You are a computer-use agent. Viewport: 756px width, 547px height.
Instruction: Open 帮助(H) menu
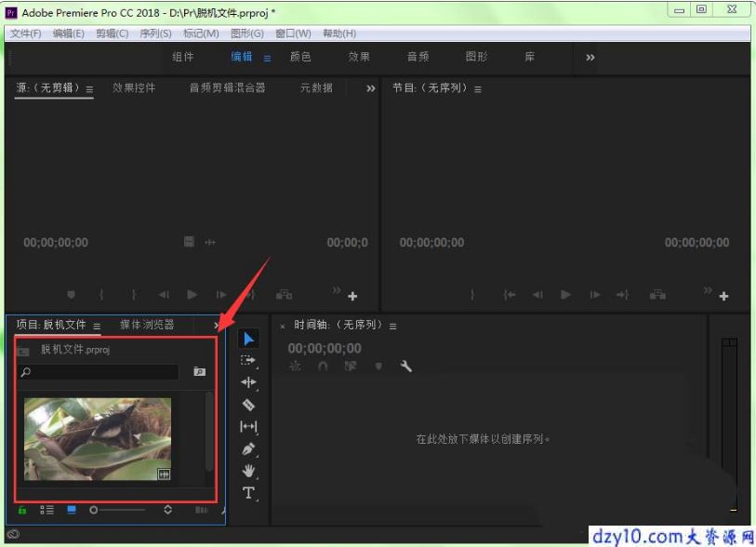(339, 33)
